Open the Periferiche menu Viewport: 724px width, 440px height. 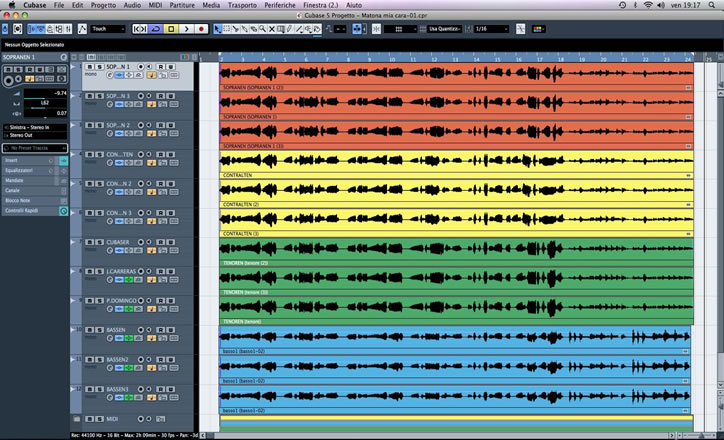point(280,5)
